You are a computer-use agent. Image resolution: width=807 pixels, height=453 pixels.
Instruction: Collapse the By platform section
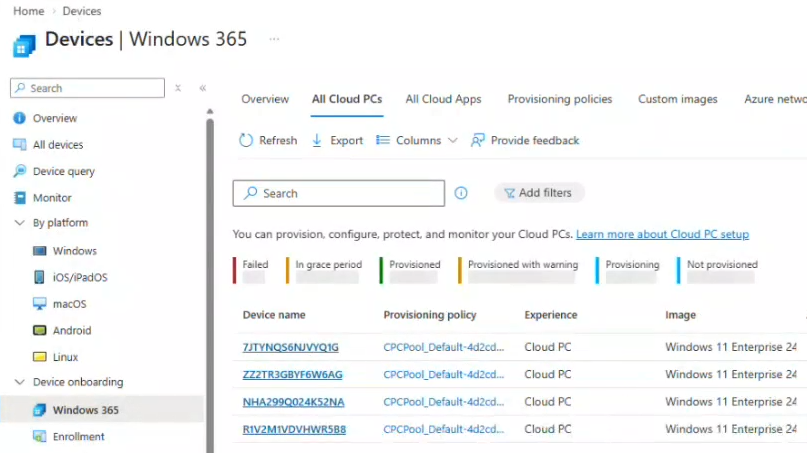[x=20, y=223]
